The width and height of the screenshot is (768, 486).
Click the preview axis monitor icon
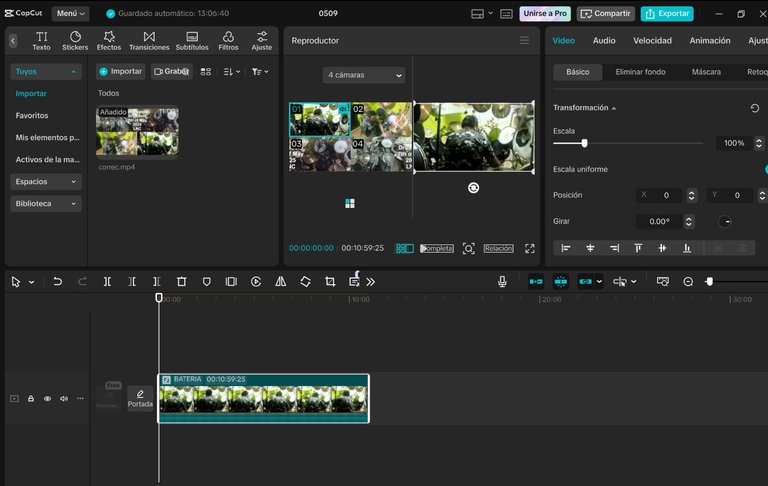pos(663,282)
